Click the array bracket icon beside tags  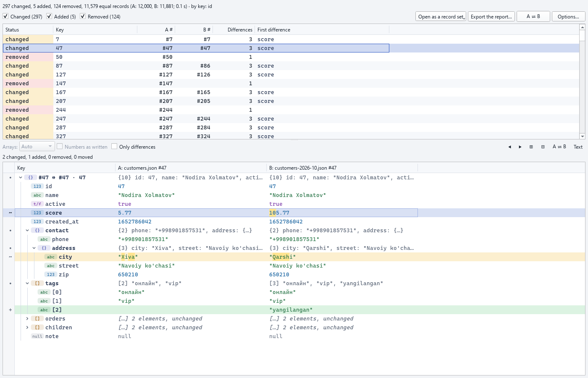37,283
